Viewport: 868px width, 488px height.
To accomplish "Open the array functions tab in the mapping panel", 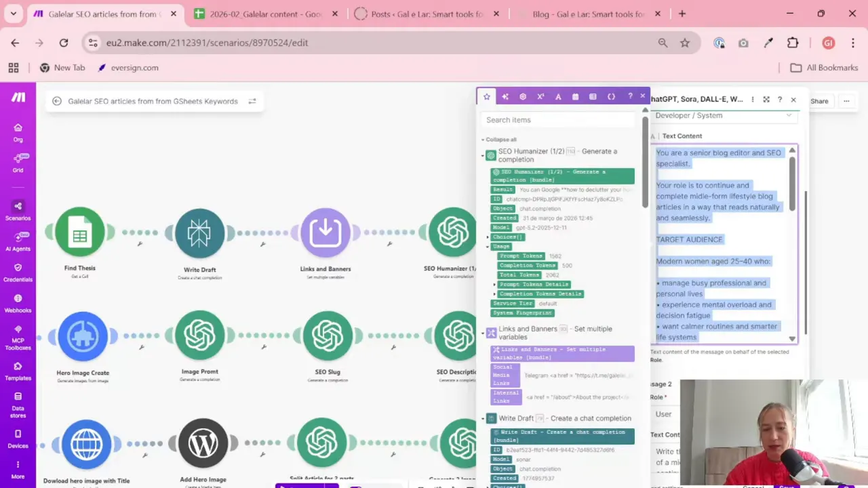I will 593,97.
